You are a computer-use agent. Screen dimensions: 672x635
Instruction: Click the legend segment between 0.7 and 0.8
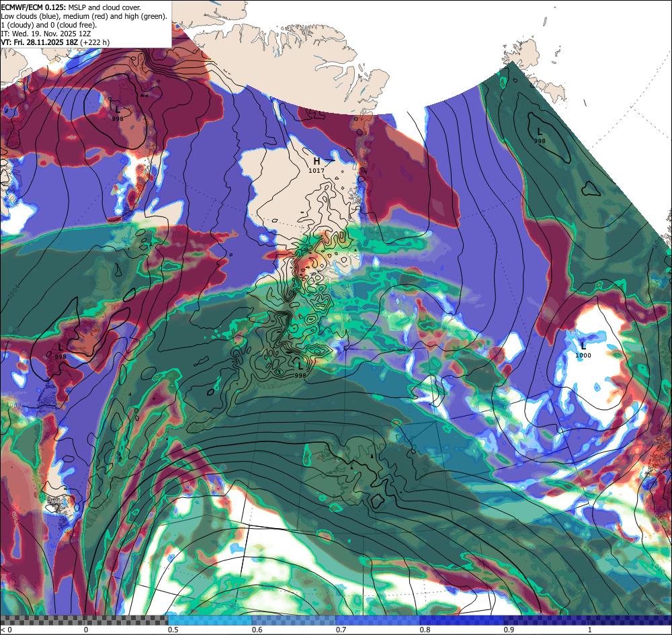pyautogui.click(x=378, y=620)
